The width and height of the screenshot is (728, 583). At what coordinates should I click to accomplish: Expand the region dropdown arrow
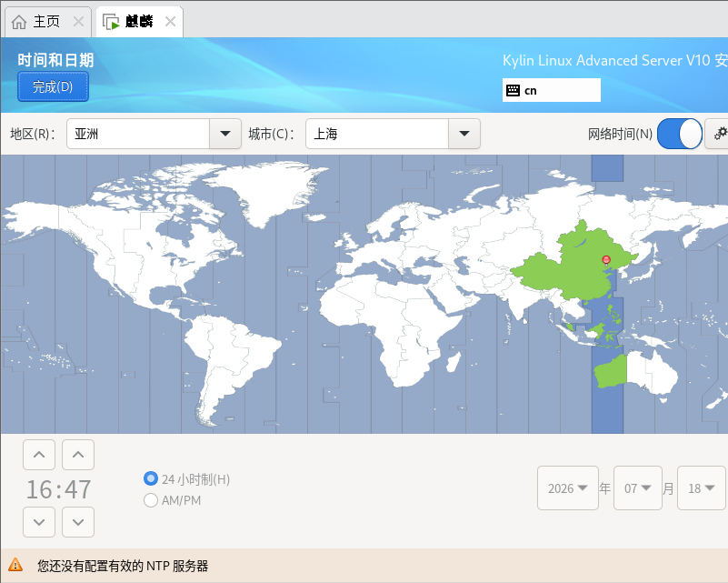(225, 134)
